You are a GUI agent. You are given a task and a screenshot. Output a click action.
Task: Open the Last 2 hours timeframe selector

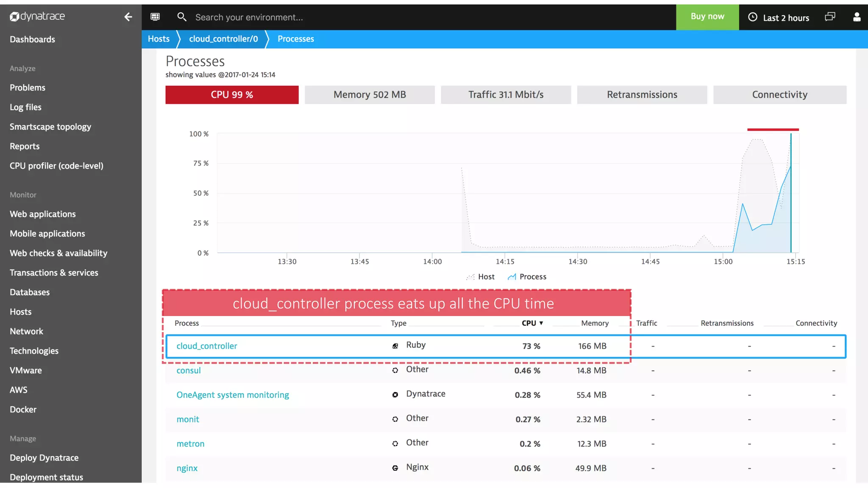click(779, 17)
